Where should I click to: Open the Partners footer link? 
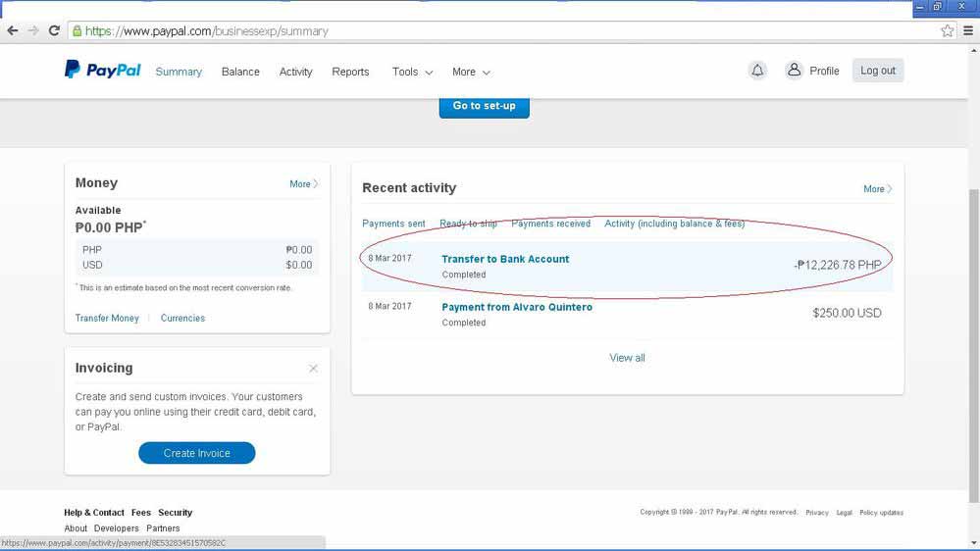click(x=163, y=528)
